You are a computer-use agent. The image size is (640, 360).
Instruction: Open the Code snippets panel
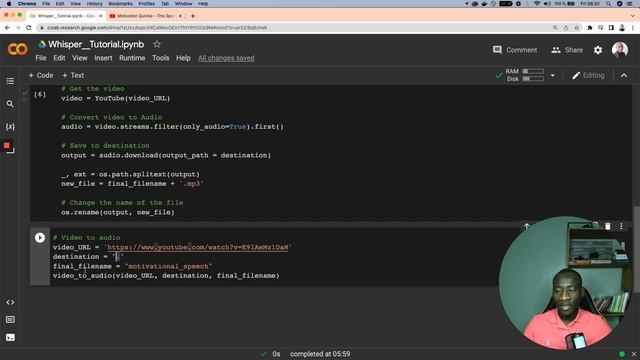click(10, 302)
